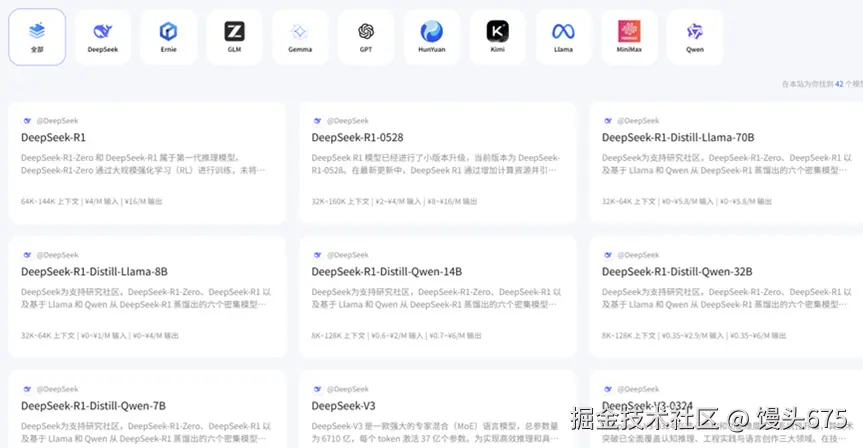The width and height of the screenshot is (863, 448).
Task: Click Distill-Qwen-14B pricing line ¥0.6~¥2/M
Action: coord(396,336)
